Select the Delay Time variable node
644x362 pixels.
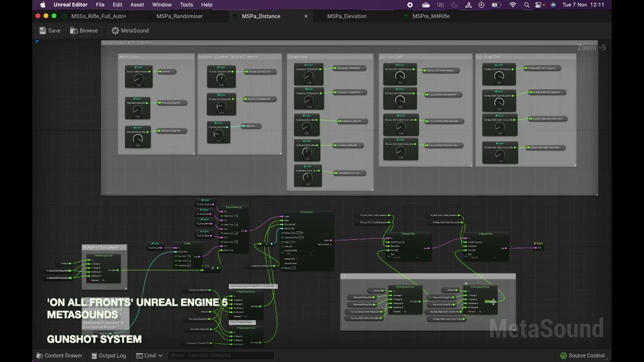(x=251, y=126)
